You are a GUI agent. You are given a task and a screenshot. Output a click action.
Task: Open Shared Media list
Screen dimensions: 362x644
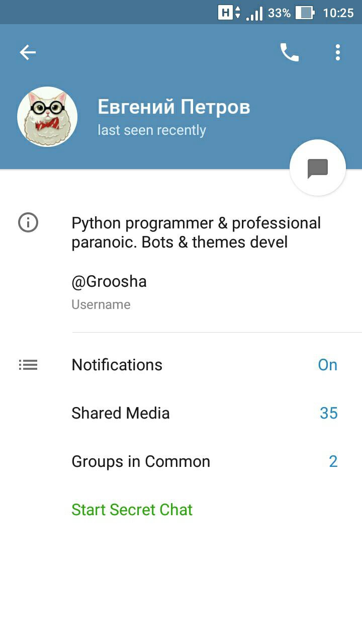(x=121, y=413)
